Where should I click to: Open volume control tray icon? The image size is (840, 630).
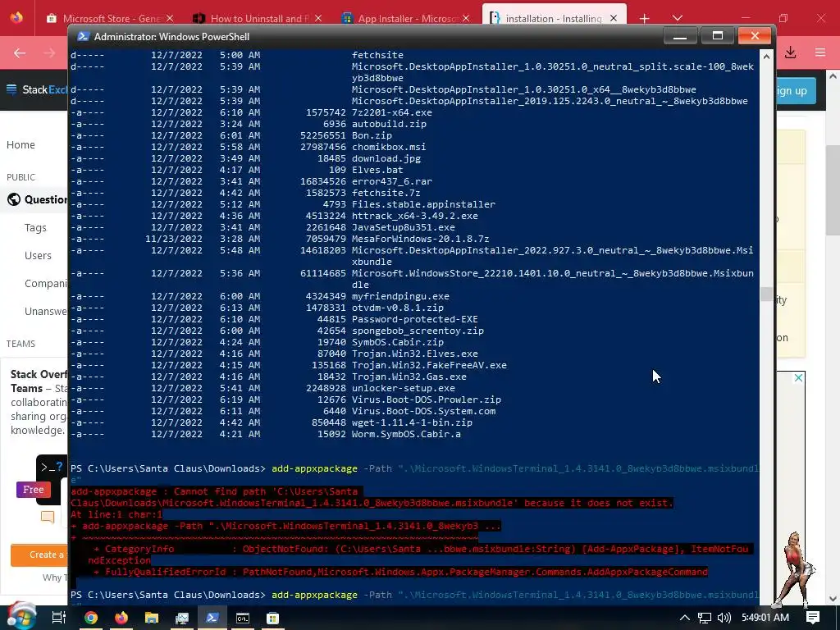point(724,618)
